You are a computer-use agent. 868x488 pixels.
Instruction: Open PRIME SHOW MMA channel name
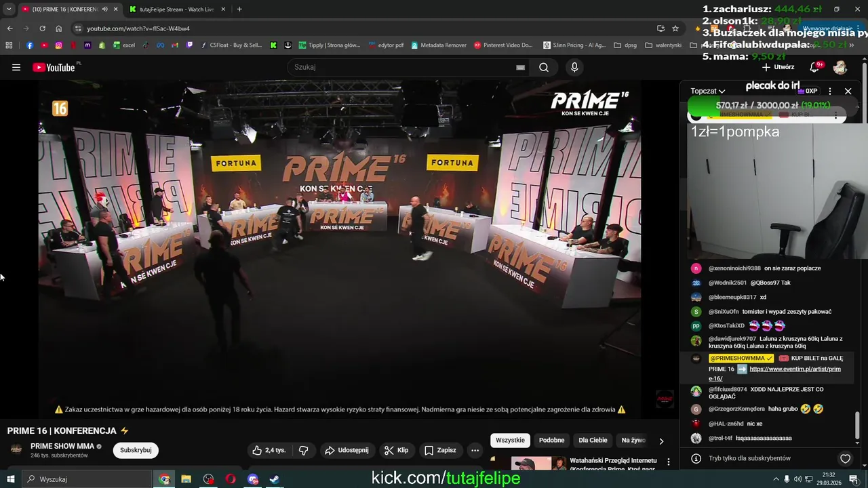pyautogui.click(x=62, y=447)
